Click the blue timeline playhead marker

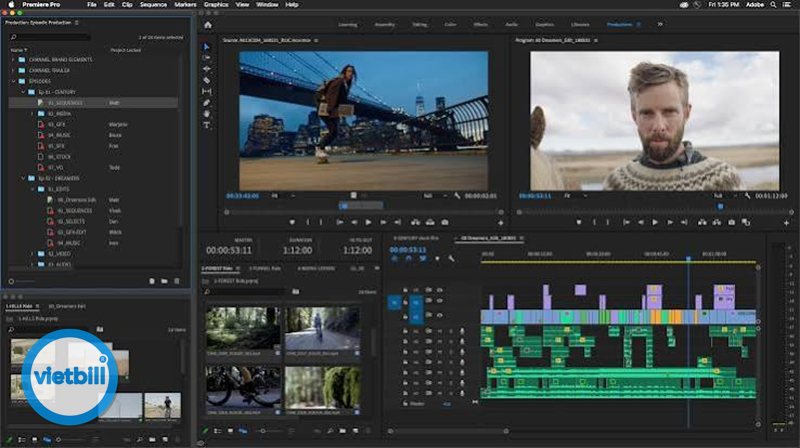(x=688, y=260)
